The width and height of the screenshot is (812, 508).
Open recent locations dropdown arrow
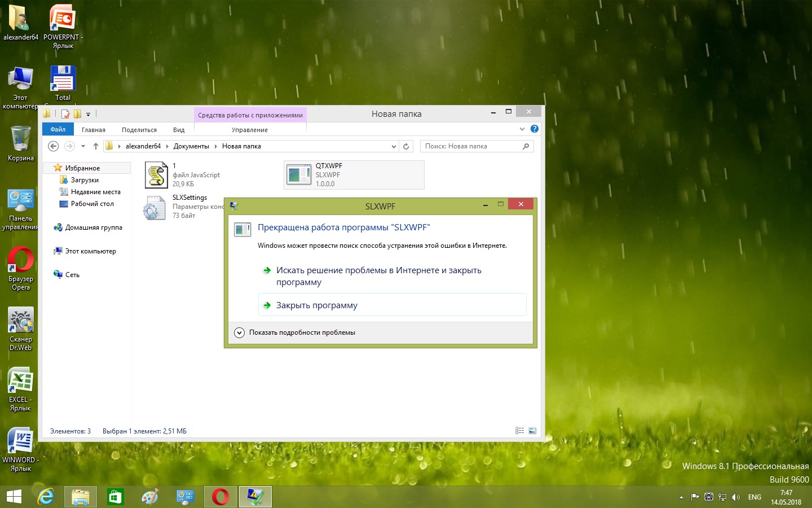83,146
